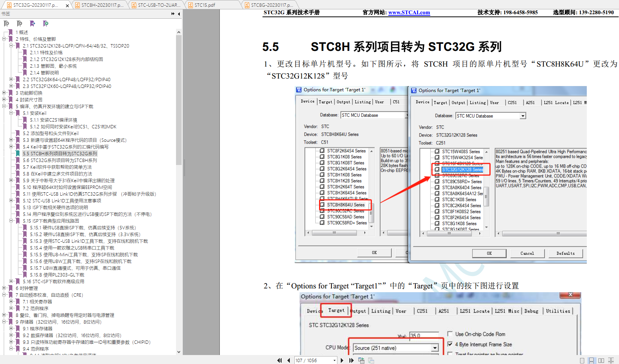Open bookmark '5.2 添加型号和头文件到Keil'

(x=51, y=133)
